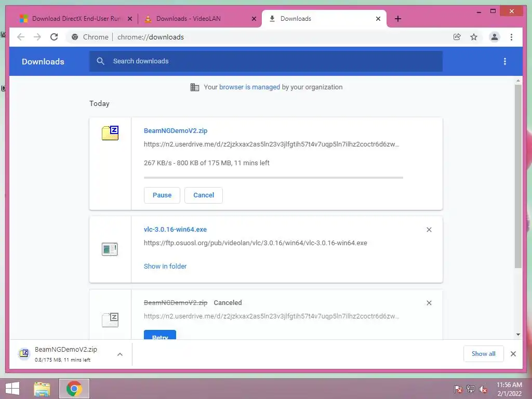Click the canceled BeamNGDemoV2.zip file icon
This screenshot has height=399, width=532.
(x=110, y=320)
